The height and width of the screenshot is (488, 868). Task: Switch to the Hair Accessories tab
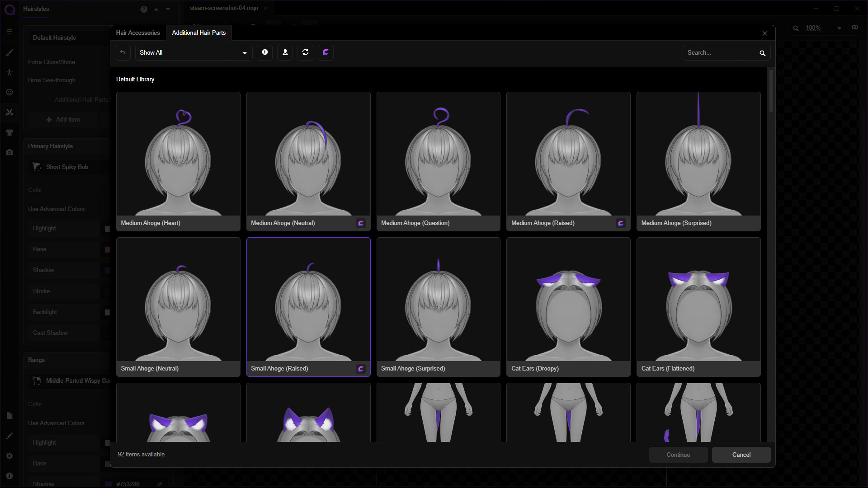138,33
